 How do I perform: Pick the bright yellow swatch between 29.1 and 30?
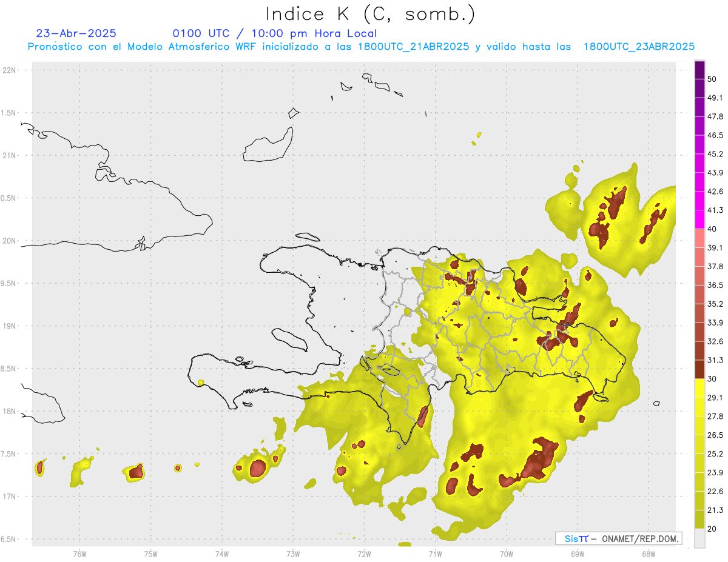point(699,388)
